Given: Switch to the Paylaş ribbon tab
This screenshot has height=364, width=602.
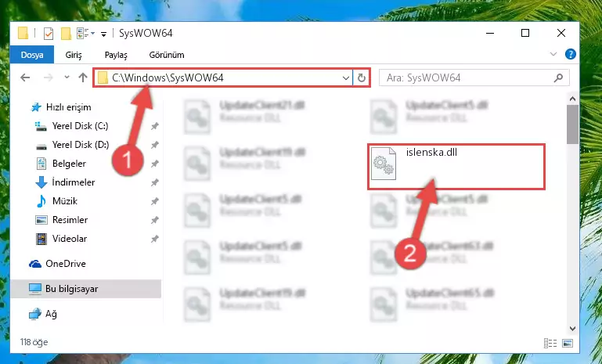Looking at the screenshot, I should (116, 55).
